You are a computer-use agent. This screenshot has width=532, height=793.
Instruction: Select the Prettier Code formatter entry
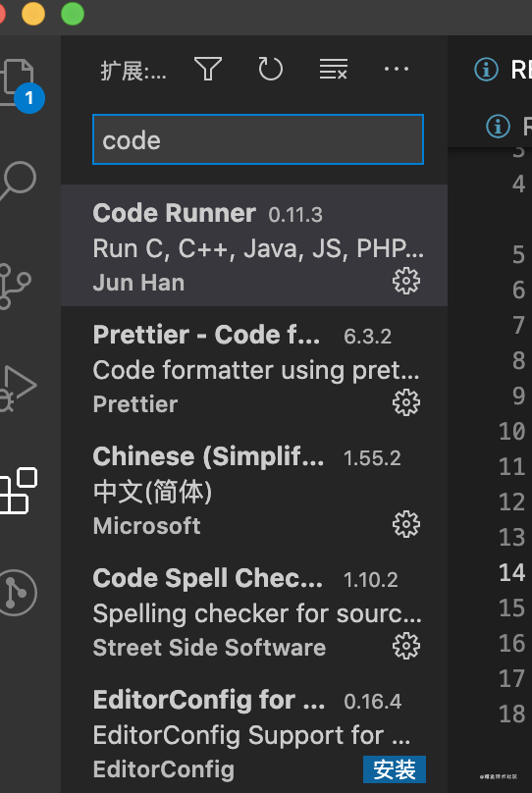(x=254, y=367)
